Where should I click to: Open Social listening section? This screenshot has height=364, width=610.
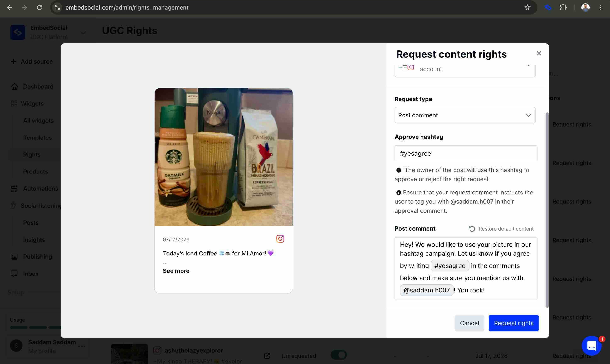pyautogui.click(x=41, y=205)
